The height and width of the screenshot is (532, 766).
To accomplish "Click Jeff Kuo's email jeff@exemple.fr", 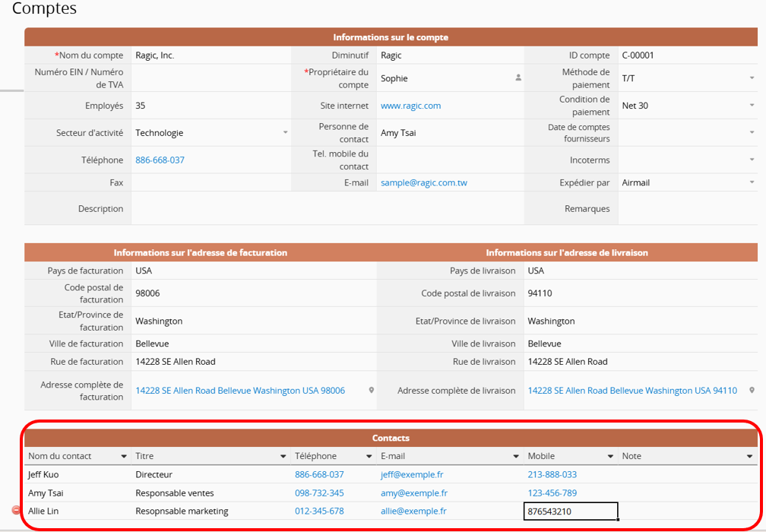I will coord(411,474).
